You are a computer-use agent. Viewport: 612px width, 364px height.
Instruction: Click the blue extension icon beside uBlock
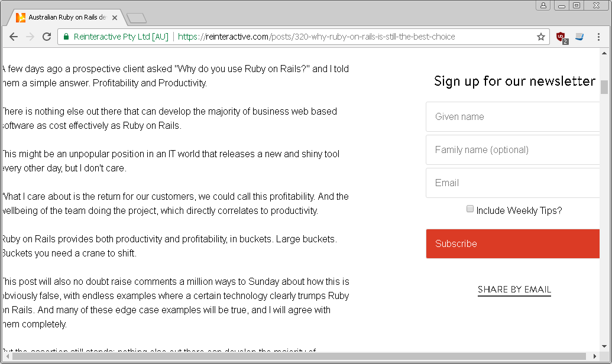pos(579,37)
